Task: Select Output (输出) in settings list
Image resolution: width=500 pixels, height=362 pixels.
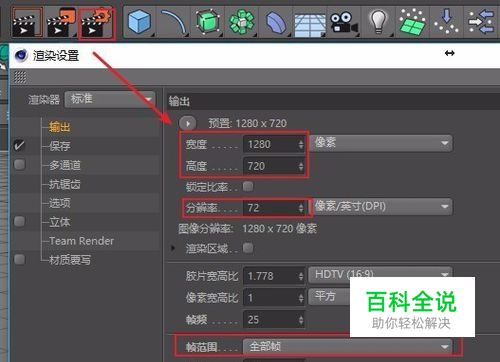Action: pos(59,127)
